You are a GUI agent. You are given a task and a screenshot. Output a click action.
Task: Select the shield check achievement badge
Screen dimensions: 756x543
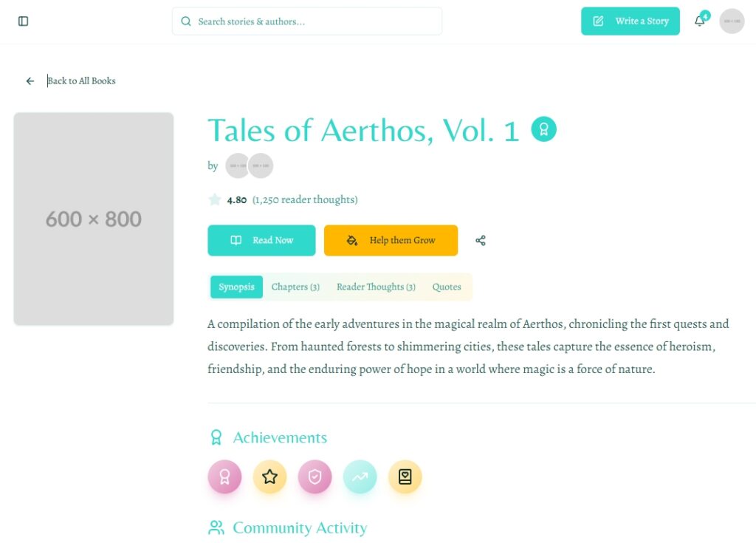coord(315,477)
